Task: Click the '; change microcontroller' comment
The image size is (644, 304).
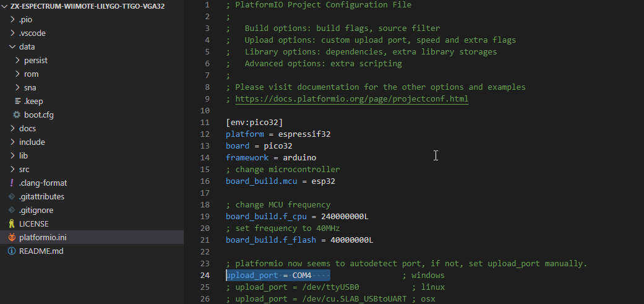Action: [283, 169]
